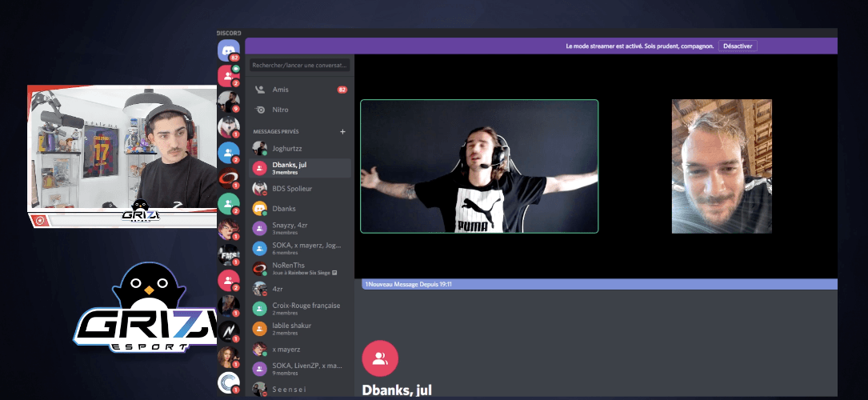
Task: Click the right-side participant video tile
Action: coord(722,166)
